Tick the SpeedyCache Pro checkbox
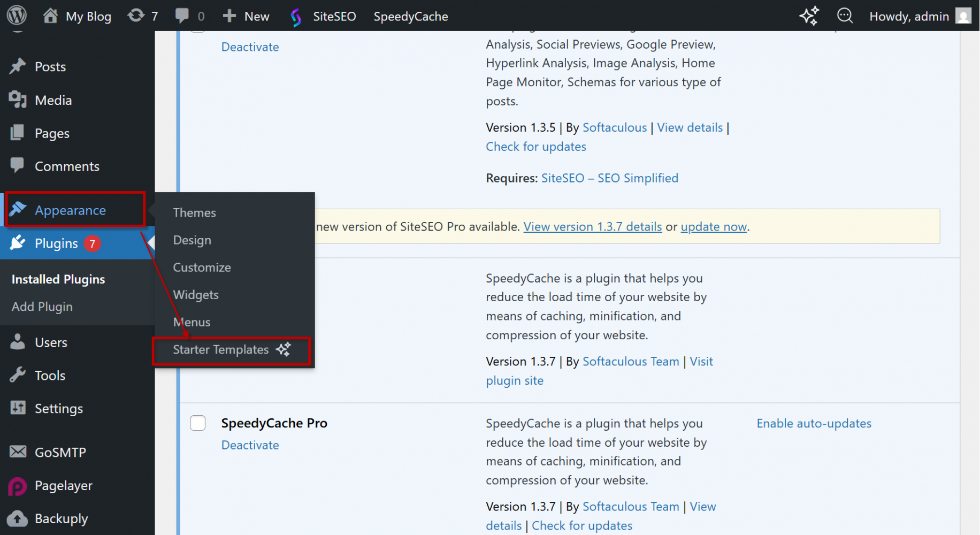Viewport: 980px width, 535px height. point(198,423)
